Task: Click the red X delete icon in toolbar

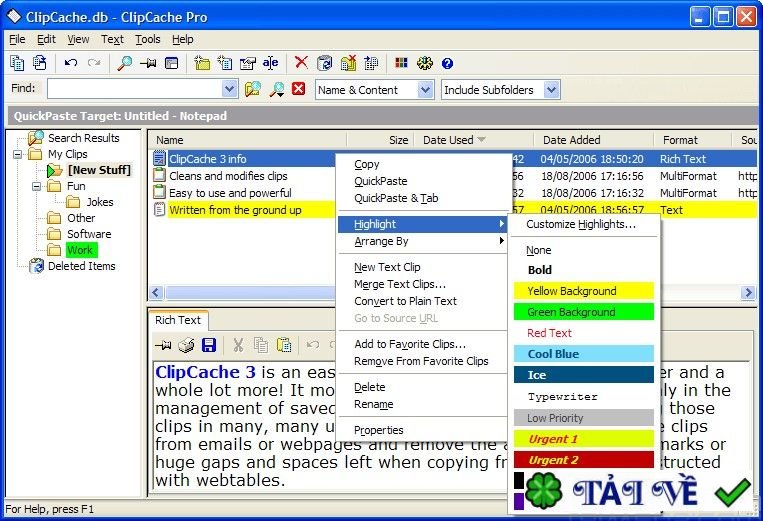Action: [301, 62]
